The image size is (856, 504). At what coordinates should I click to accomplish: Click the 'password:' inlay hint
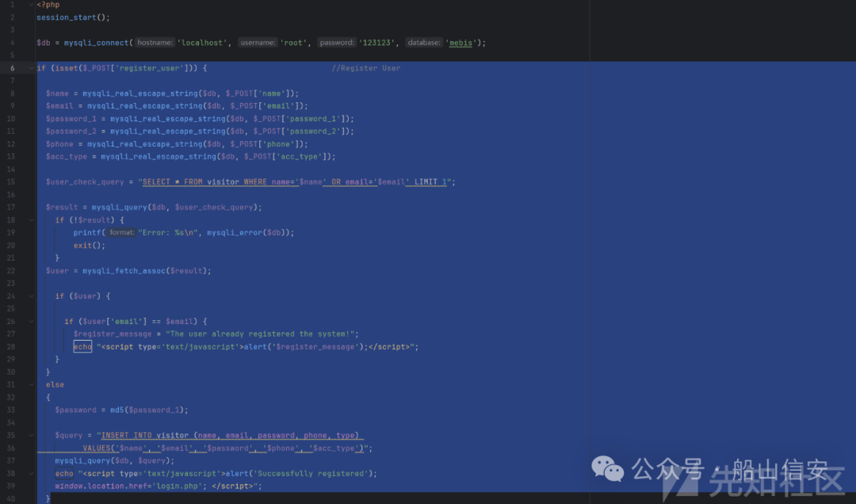(x=337, y=43)
